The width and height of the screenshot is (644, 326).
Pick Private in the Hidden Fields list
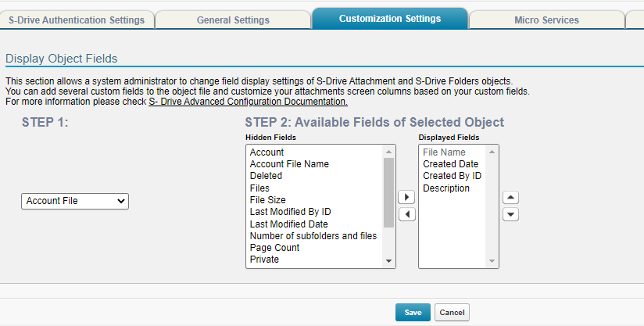(264, 260)
